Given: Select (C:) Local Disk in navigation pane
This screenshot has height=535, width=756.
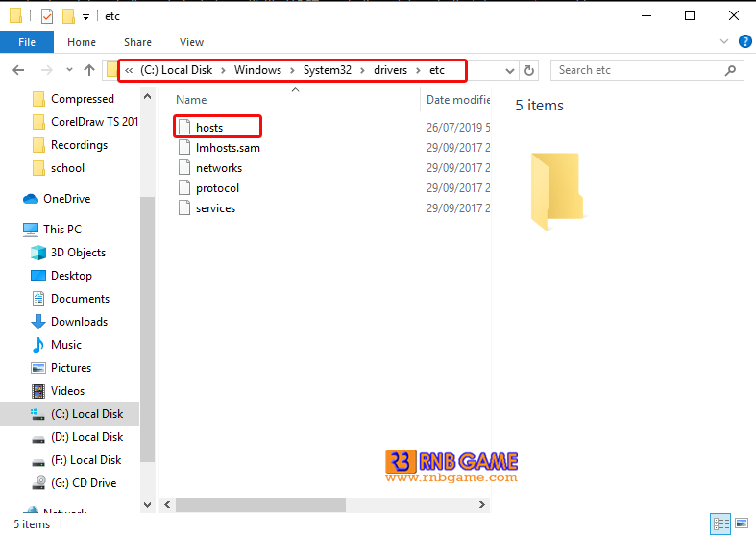Looking at the screenshot, I should [86, 415].
